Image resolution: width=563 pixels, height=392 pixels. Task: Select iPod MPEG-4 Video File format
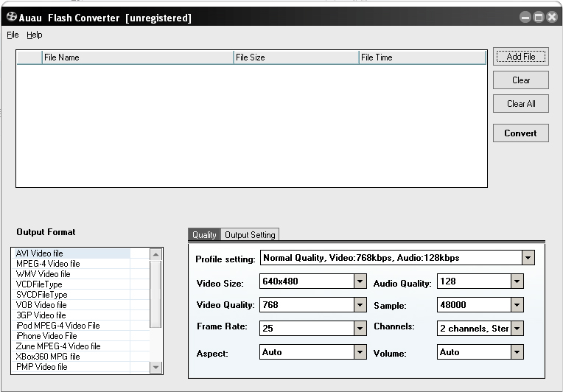[x=71, y=326]
